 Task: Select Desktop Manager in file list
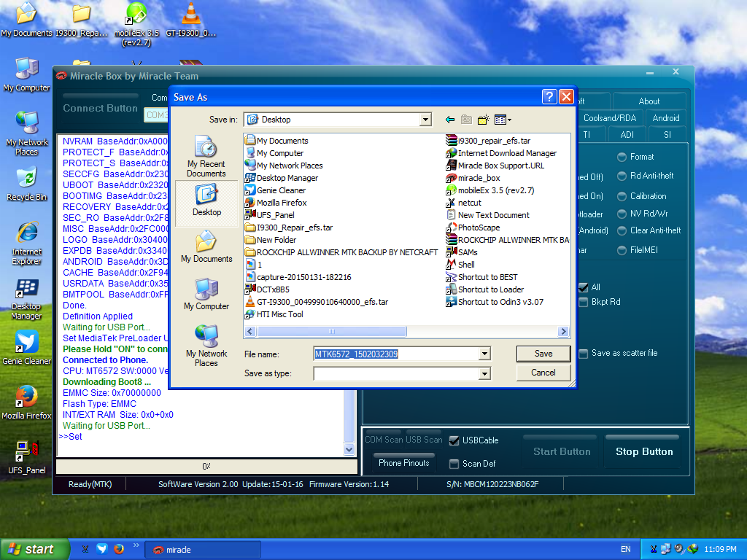(282, 178)
